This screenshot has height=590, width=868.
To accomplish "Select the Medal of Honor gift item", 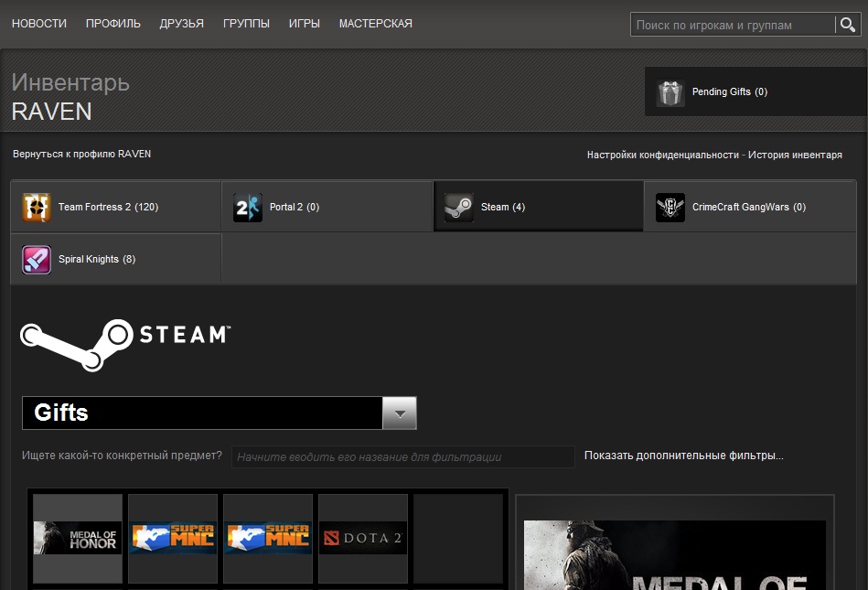I will 78,538.
